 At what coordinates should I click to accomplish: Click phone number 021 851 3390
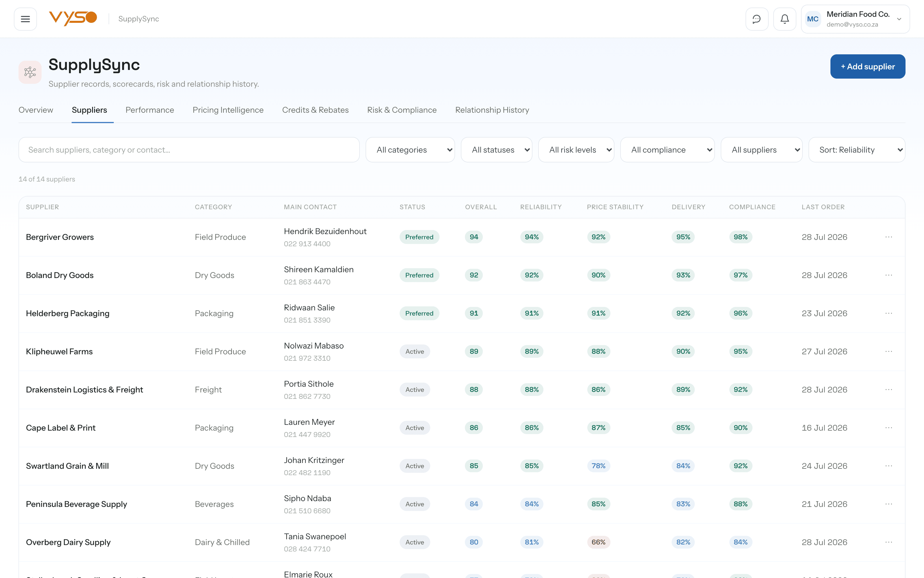point(307,320)
